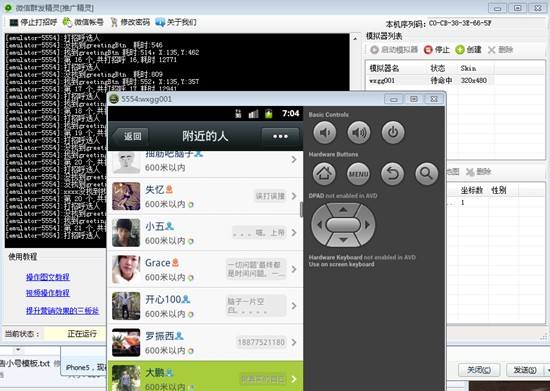The height and width of the screenshot is (391, 550).
Task: Click the DPAD center button
Action: tap(343, 225)
